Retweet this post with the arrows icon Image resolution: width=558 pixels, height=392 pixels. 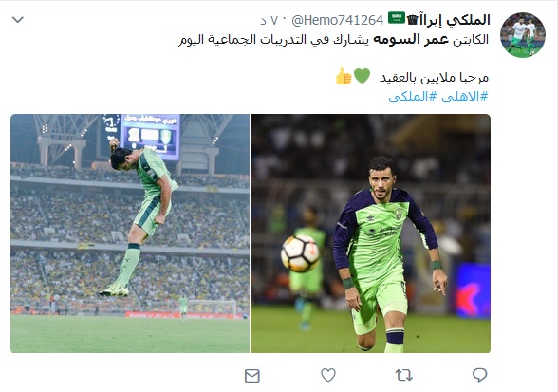coord(404,375)
